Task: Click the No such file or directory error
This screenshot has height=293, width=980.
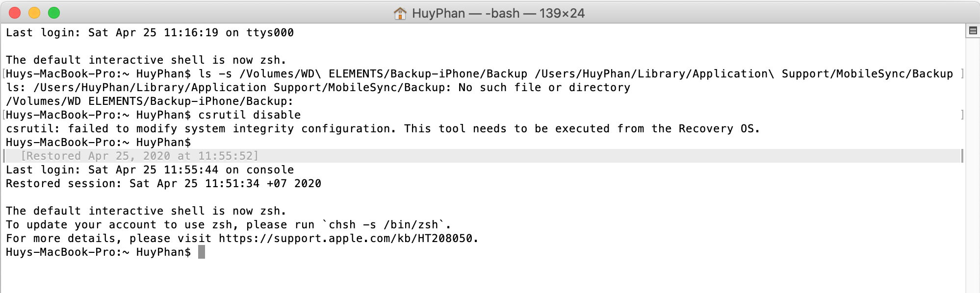Action: 544,88
